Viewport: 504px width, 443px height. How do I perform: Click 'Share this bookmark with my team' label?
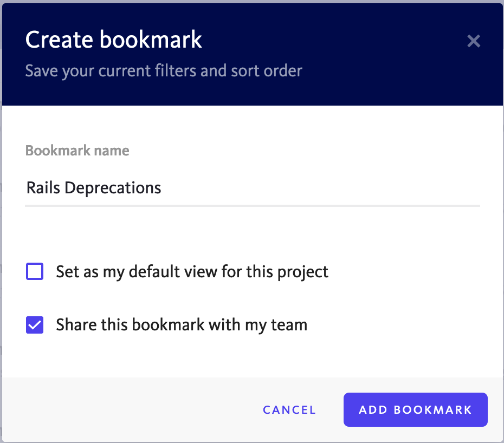pyautogui.click(x=182, y=325)
